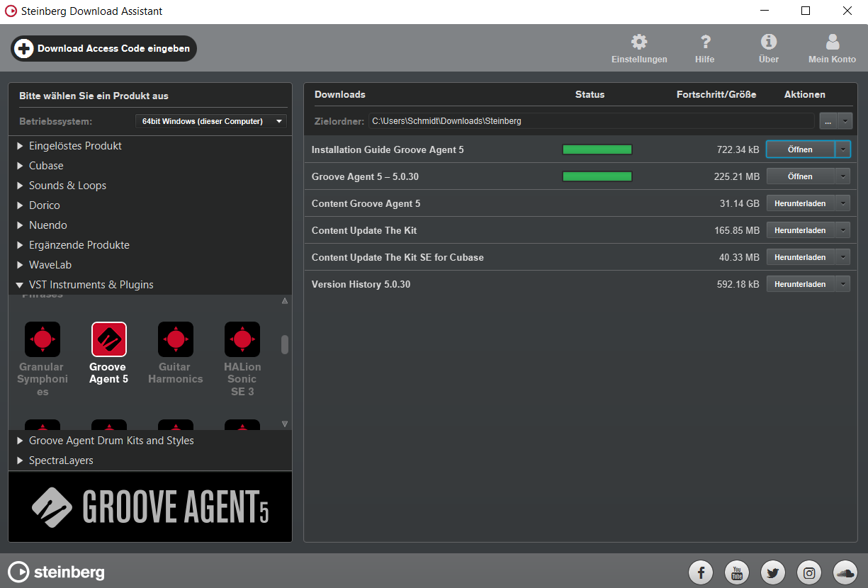Open action dropdown for Content Groove Agent 5
Viewport: 868px width, 588px height.
[843, 203]
